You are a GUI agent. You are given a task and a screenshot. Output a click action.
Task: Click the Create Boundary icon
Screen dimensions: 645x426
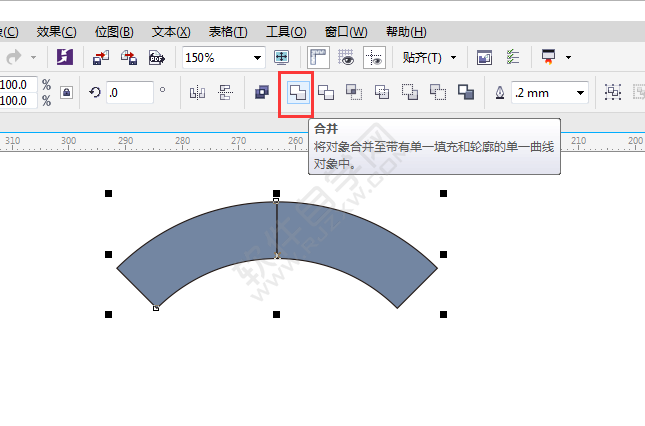[x=465, y=92]
